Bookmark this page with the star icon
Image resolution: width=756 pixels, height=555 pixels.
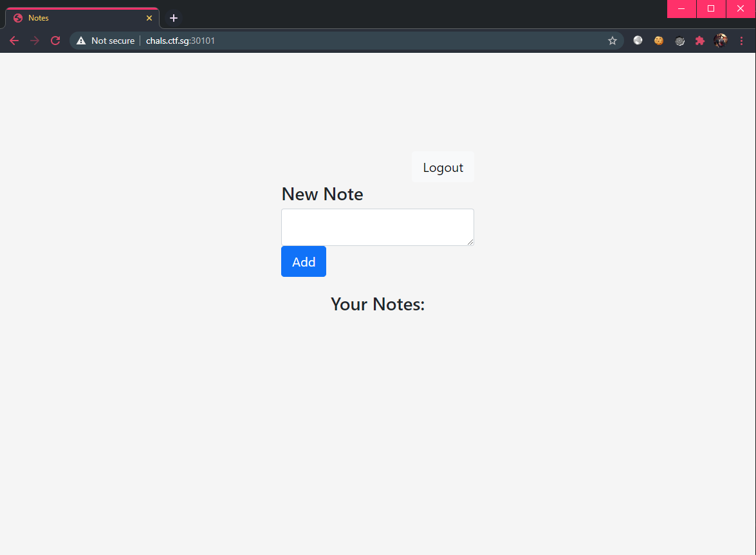[613, 40]
